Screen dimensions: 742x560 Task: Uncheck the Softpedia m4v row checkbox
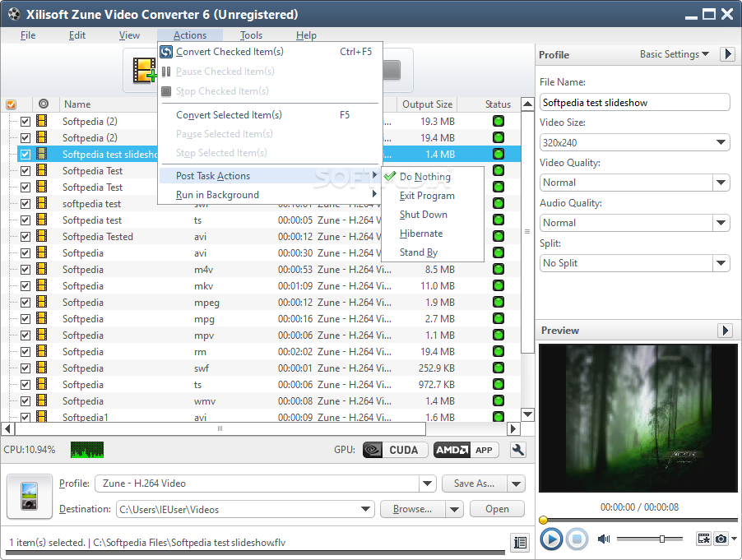click(26, 270)
